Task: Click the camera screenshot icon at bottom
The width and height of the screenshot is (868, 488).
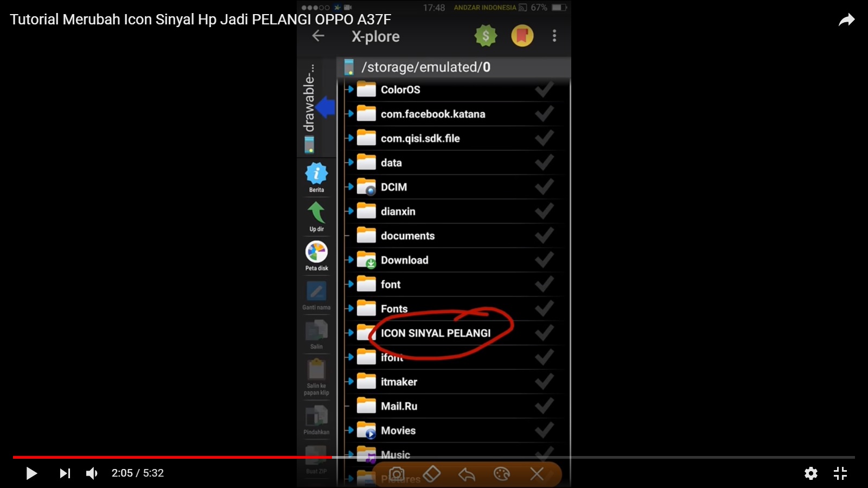Action: (398, 474)
